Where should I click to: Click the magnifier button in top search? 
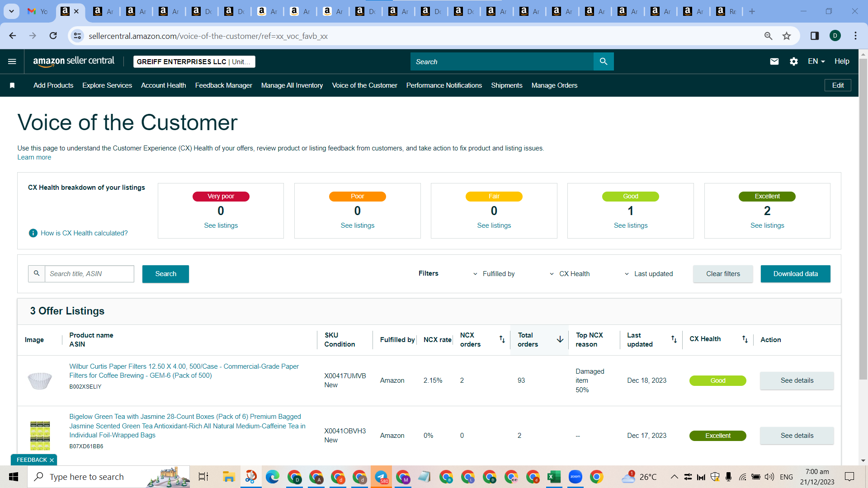[604, 61]
